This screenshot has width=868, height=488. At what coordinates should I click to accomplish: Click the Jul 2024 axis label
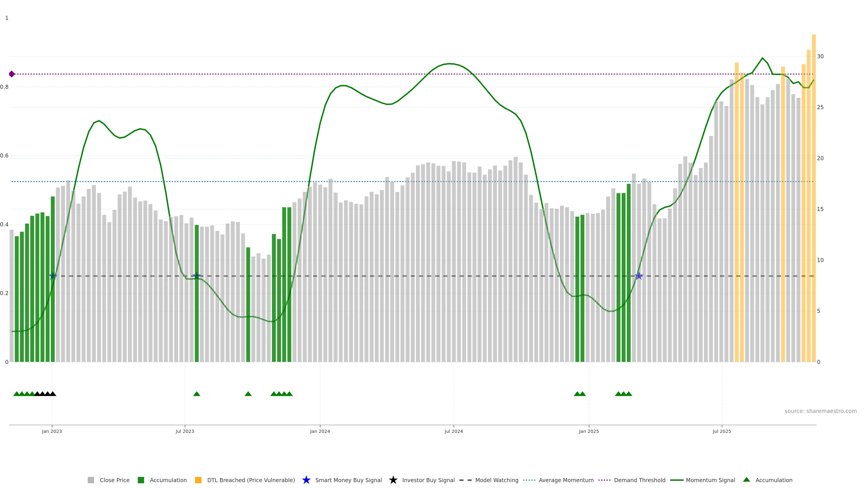tap(453, 432)
